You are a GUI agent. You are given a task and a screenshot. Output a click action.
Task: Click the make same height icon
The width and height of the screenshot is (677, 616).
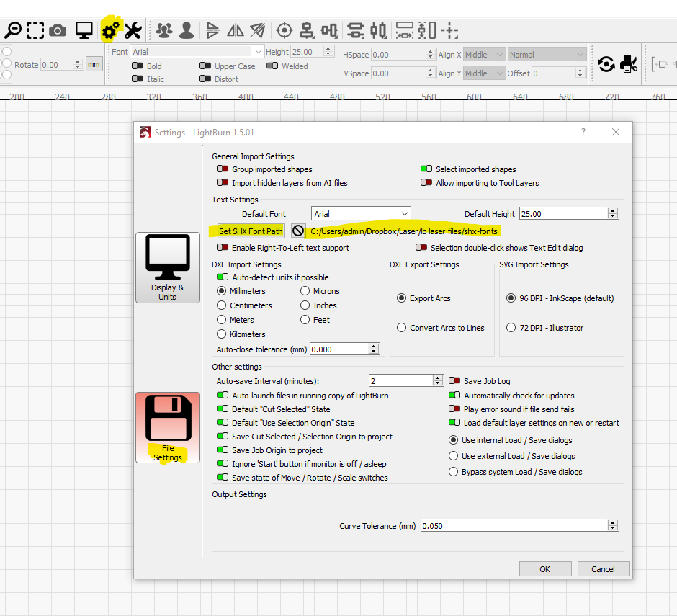[x=427, y=30]
